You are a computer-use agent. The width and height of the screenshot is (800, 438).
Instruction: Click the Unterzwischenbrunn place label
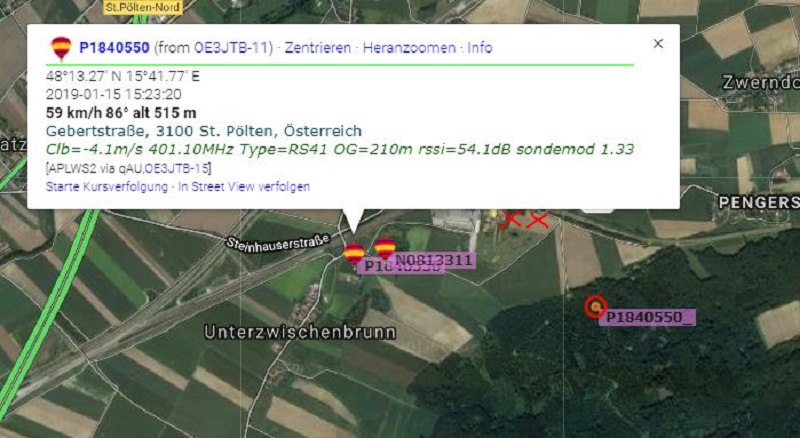coord(300,332)
